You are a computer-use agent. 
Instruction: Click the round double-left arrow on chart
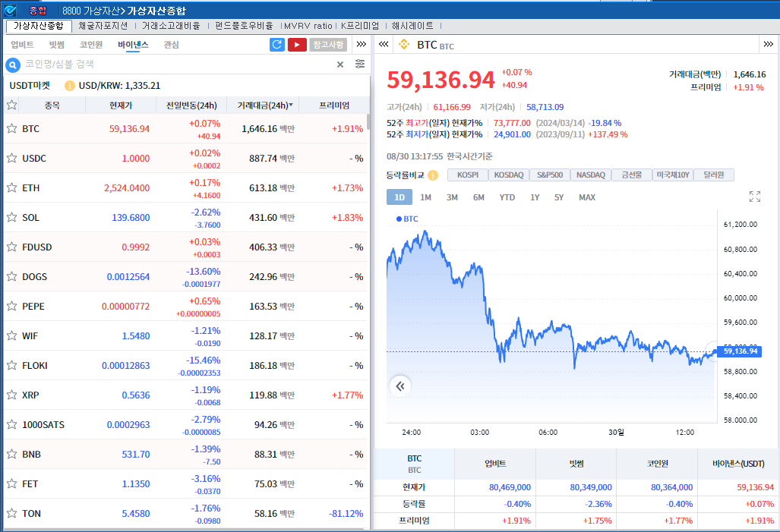(400, 386)
